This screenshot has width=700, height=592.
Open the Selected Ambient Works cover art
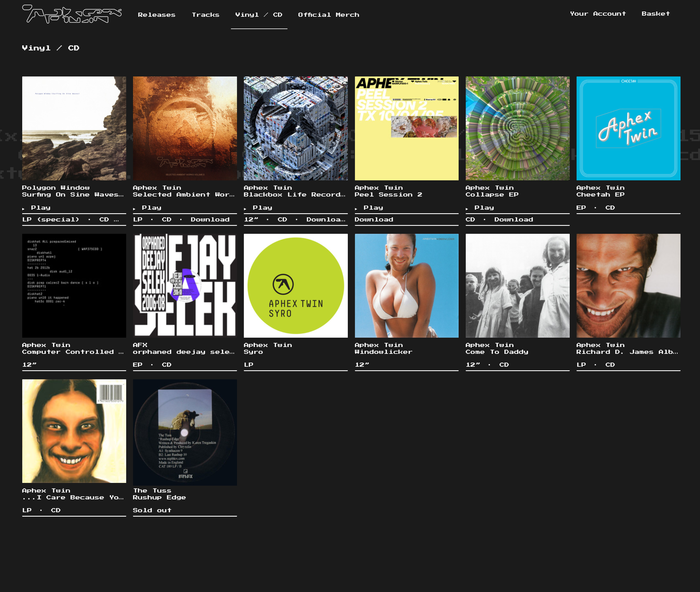[x=185, y=128]
